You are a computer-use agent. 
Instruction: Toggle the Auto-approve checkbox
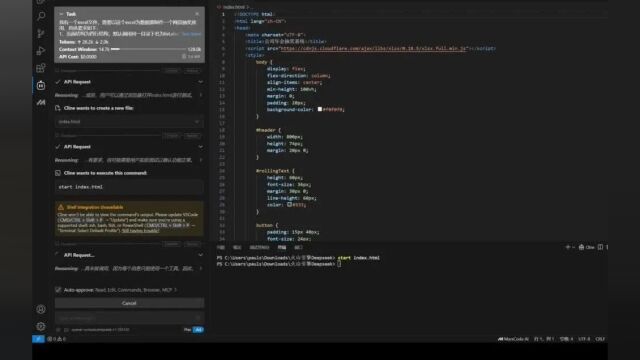(58, 290)
